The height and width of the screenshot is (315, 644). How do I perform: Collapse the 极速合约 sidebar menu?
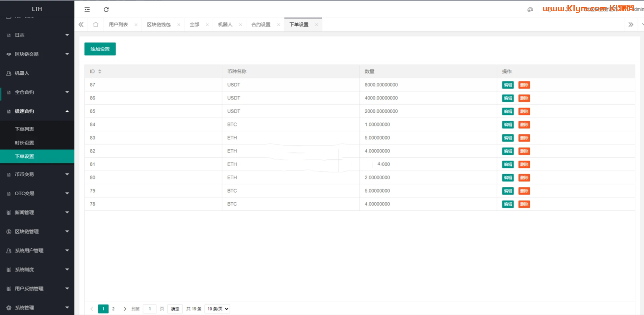point(37,111)
